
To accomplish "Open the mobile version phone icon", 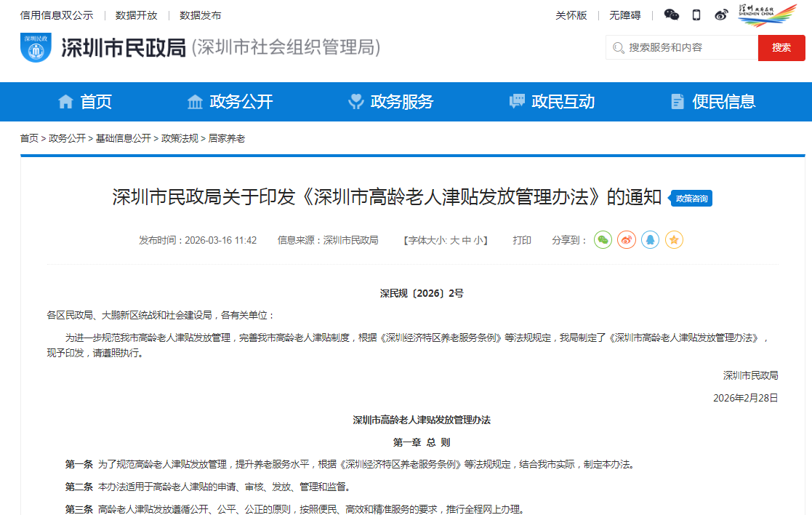I will (x=696, y=15).
